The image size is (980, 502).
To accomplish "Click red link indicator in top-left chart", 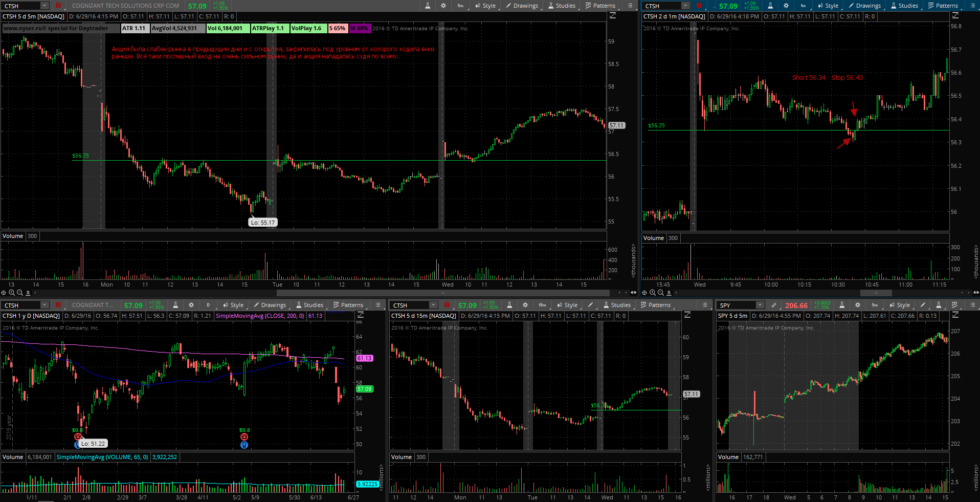I will (x=58, y=6).
